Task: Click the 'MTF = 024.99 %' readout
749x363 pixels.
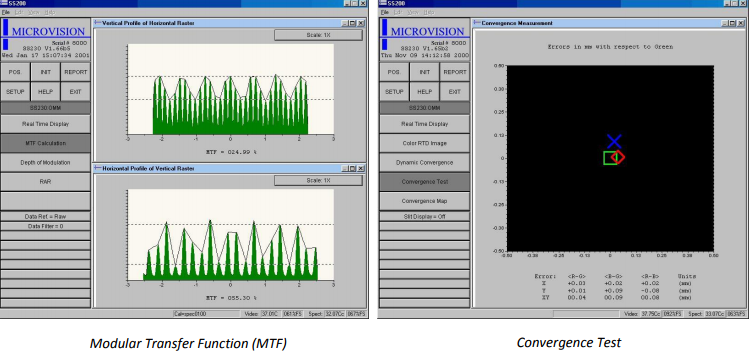Action: click(231, 152)
